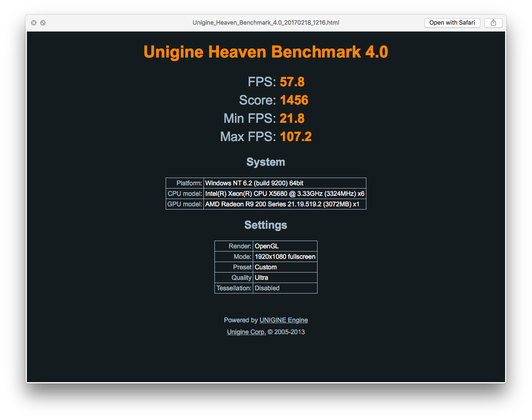Select the Custom preset value
Viewport: 532px width, 420px height.
(285, 267)
